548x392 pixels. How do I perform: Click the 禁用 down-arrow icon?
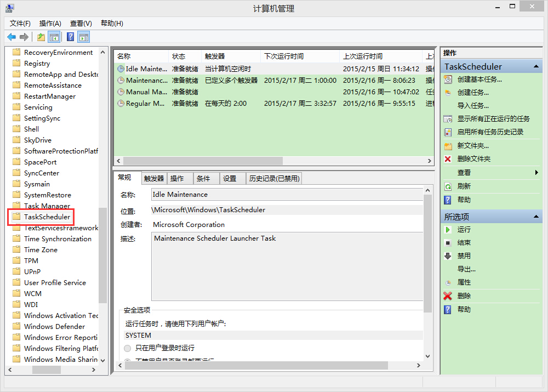448,256
